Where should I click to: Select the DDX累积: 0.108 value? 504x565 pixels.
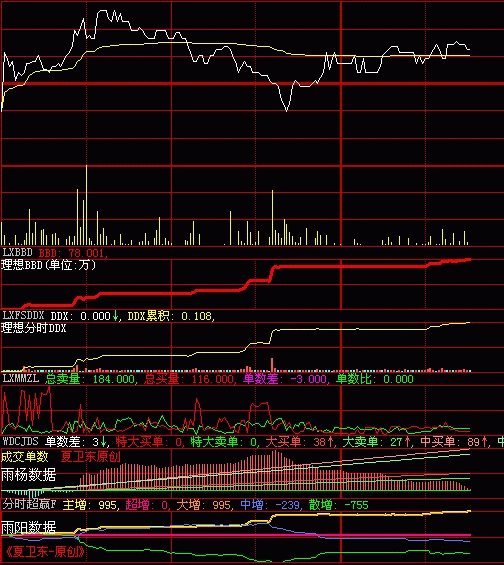[x=171, y=316]
